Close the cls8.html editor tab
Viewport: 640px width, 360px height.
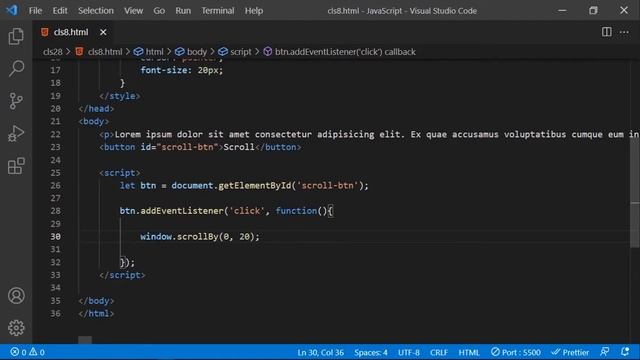(103, 32)
